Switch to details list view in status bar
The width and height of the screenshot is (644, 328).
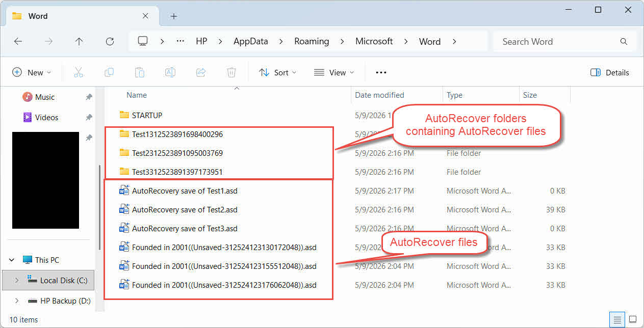[x=617, y=320]
